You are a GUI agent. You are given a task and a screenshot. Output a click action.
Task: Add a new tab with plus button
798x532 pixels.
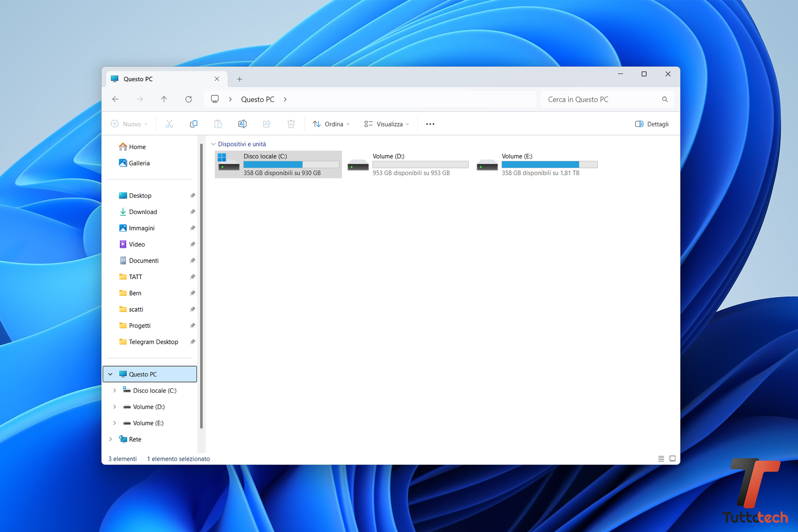click(239, 79)
